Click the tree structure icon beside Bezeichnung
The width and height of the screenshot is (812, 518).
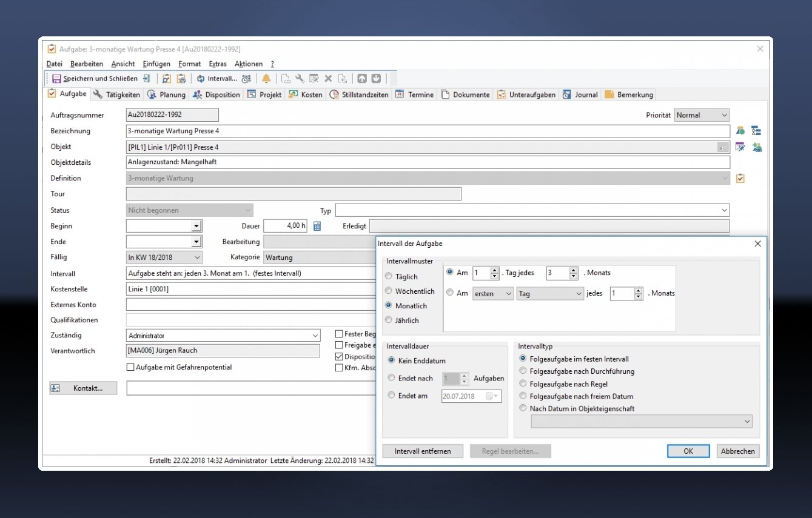tap(756, 131)
